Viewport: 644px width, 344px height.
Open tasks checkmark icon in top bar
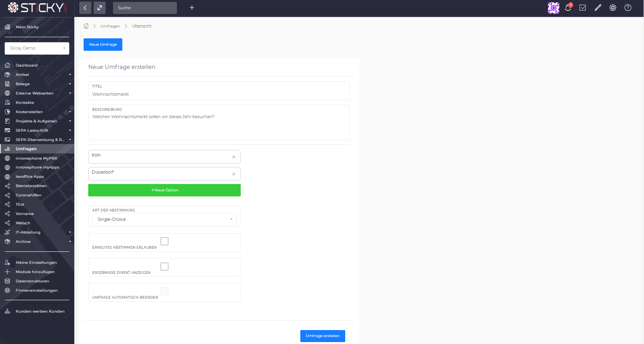click(582, 8)
